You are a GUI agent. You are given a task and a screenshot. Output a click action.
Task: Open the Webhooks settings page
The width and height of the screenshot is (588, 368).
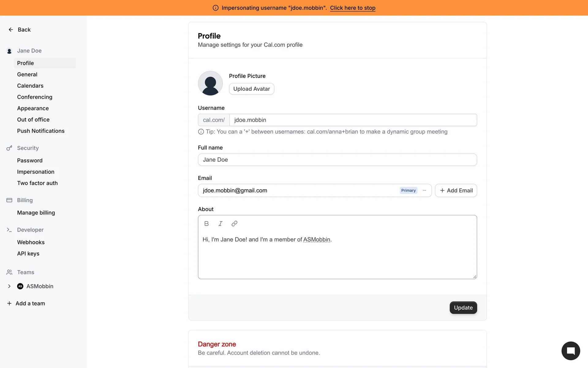pyautogui.click(x=31, y=242)
